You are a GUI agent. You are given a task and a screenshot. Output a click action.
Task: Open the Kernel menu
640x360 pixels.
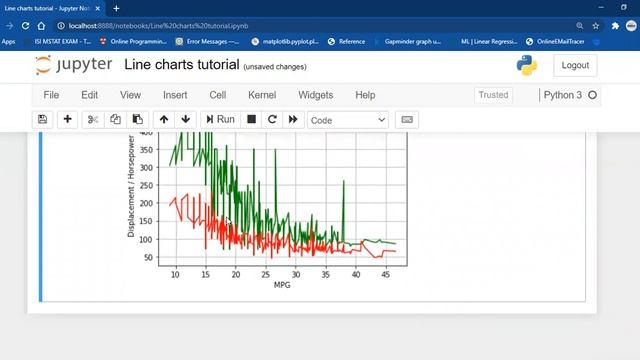pyautogui.click(x=262, y=95)
